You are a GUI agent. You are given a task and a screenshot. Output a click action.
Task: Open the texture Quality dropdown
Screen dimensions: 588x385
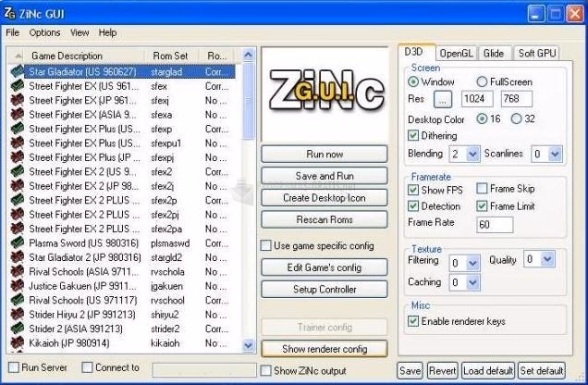tap(547, 259)
